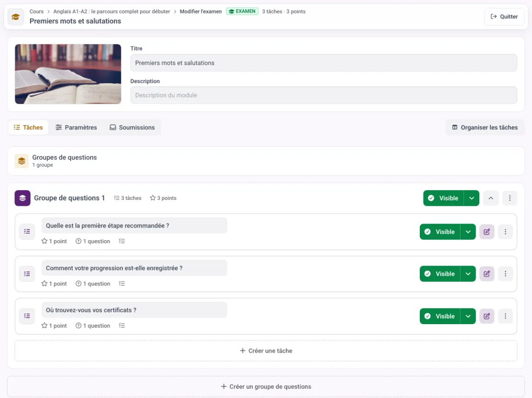Open visibility dropdown for 'Où trouvez-vous vos certificats' task
This screenshot has height=398, width=532.
click(x=468, y=316)
